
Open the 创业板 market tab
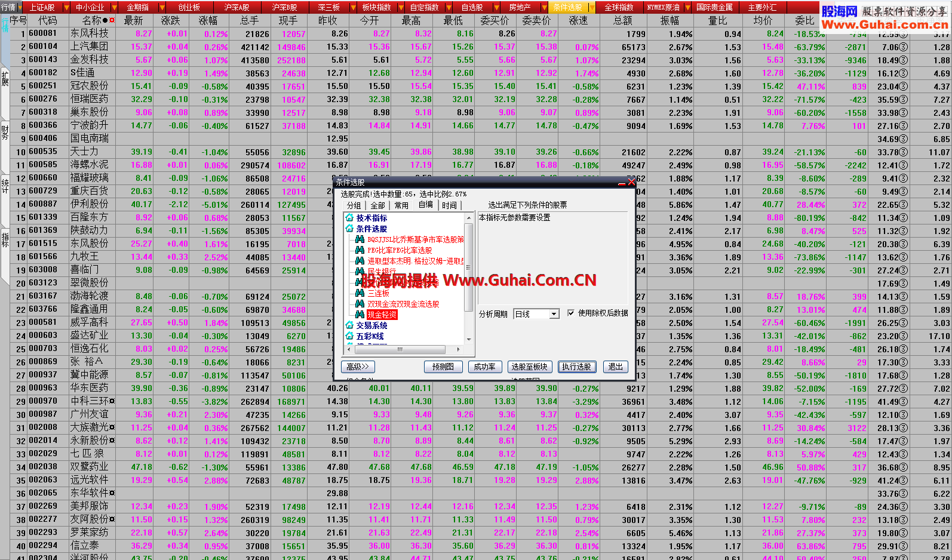189,7
